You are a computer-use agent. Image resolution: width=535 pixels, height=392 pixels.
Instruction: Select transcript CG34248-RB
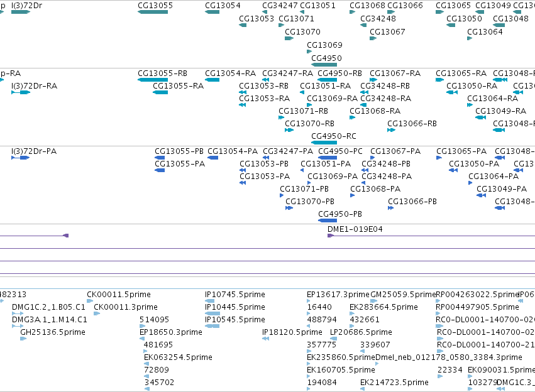click(x=365, y=92)
